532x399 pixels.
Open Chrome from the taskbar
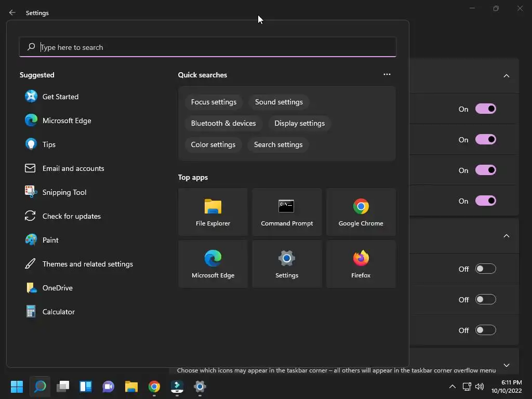(154, 387)
